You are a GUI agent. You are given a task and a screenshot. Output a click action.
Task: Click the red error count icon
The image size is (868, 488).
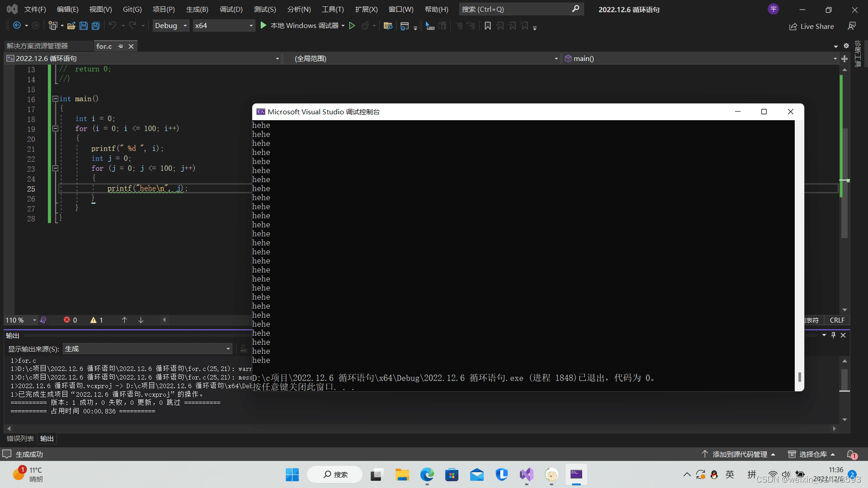[x=67, y=320]
